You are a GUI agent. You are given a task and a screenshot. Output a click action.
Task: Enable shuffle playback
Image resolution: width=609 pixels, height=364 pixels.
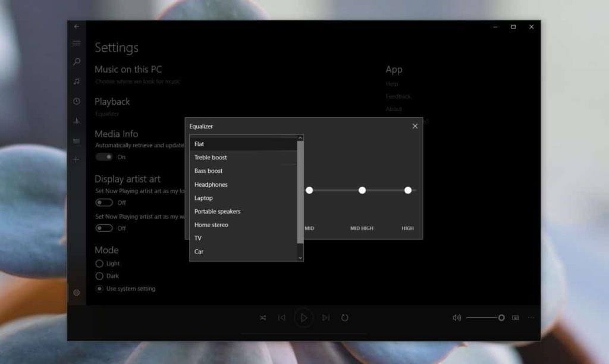[x=262, y=318]
